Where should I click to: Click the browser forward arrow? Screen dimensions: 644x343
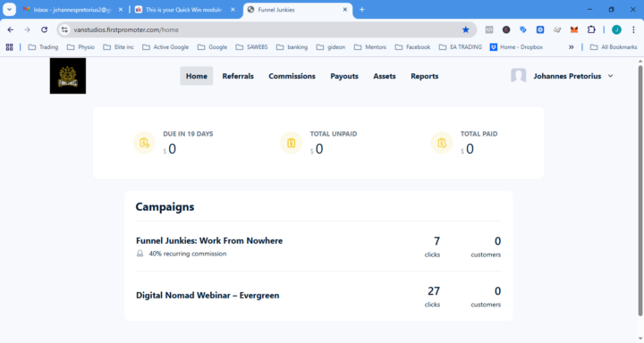tap(27, 29)
